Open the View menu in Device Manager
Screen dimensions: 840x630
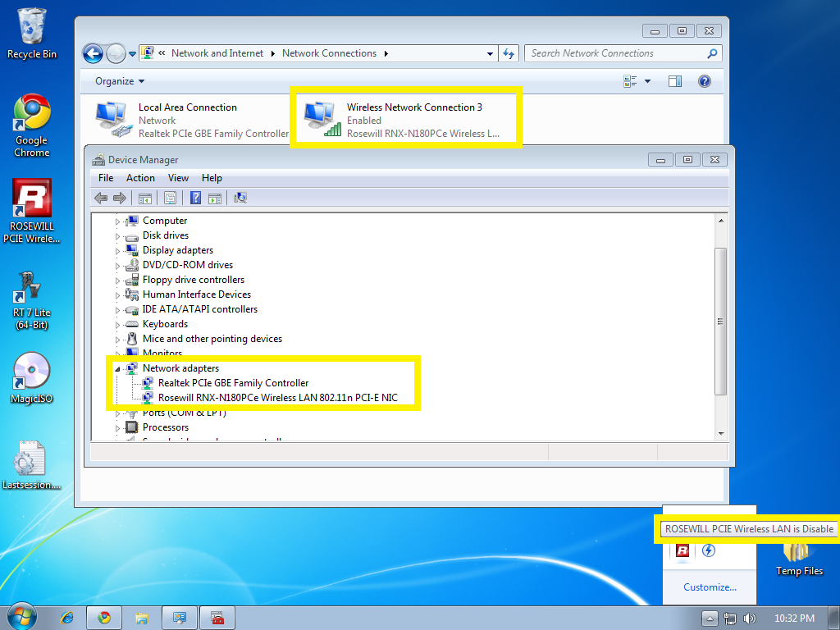(x=178, y=178)
